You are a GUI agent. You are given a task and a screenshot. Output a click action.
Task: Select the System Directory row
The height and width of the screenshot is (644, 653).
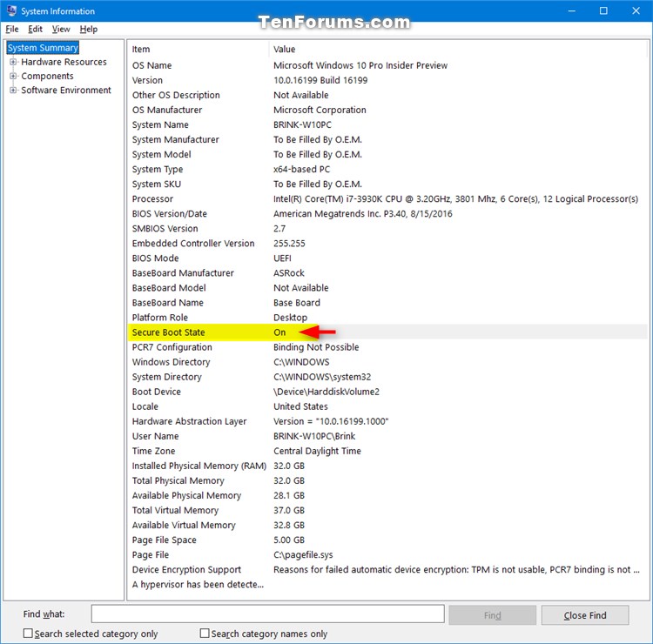tap(387, 377)
